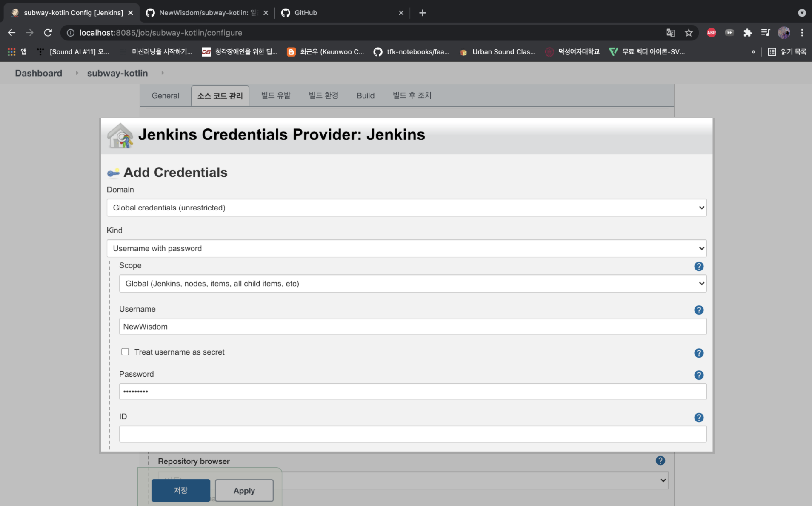Open a new browser tab

point(423,13)
